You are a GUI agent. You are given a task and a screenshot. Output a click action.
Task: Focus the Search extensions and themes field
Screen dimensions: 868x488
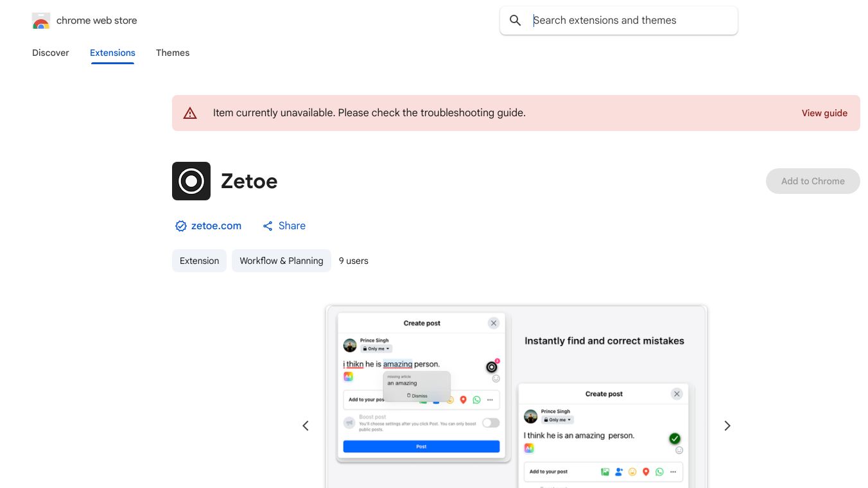tap(629, 21)
